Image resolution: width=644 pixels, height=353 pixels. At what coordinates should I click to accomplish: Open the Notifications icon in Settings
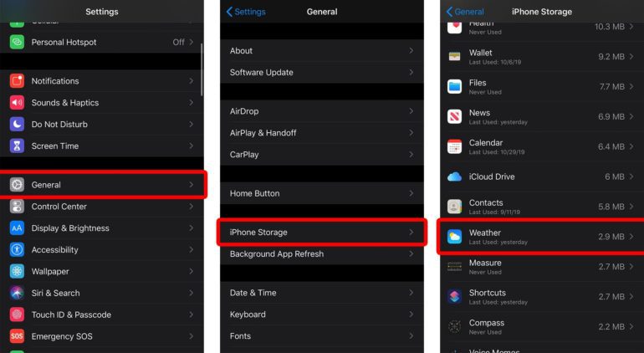click(17, 81)
